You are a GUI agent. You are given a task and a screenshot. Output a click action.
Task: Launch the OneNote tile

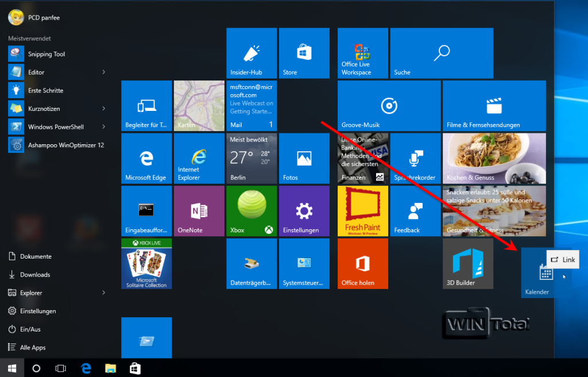[199, 211]
